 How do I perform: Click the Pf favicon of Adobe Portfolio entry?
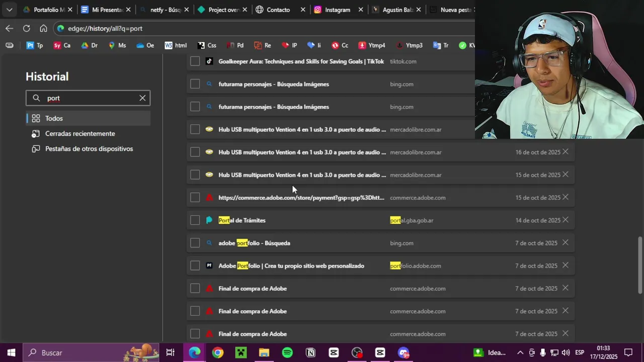pos(209,266)
